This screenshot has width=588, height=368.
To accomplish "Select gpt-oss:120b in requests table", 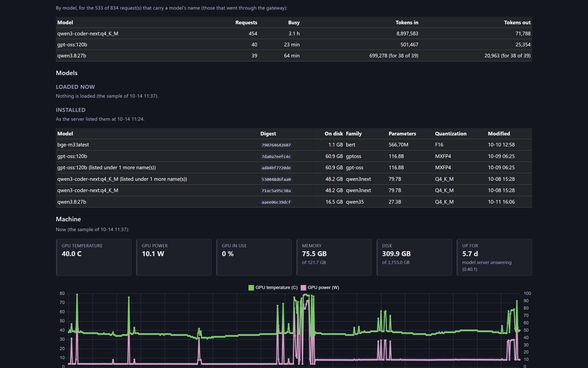I will click(x=72, y=45).
